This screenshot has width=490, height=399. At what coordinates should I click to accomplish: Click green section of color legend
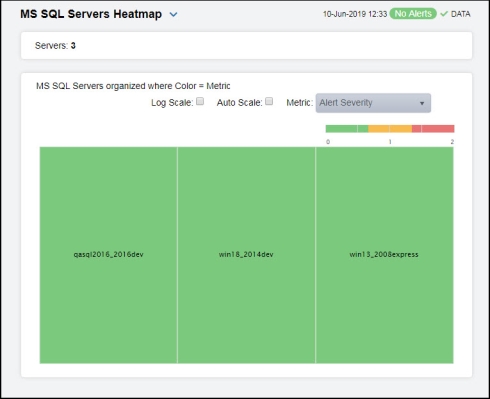click(x=347, y=129)
